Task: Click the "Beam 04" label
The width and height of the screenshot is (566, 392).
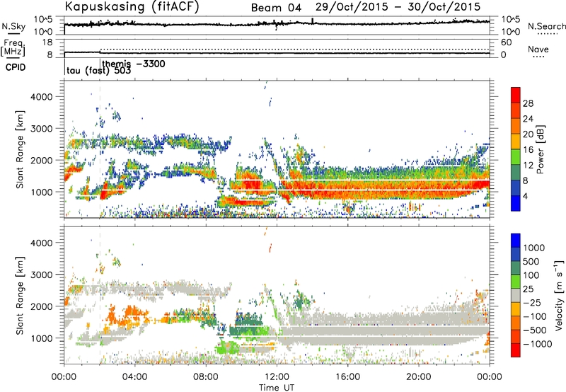Action: pos(276,8)
